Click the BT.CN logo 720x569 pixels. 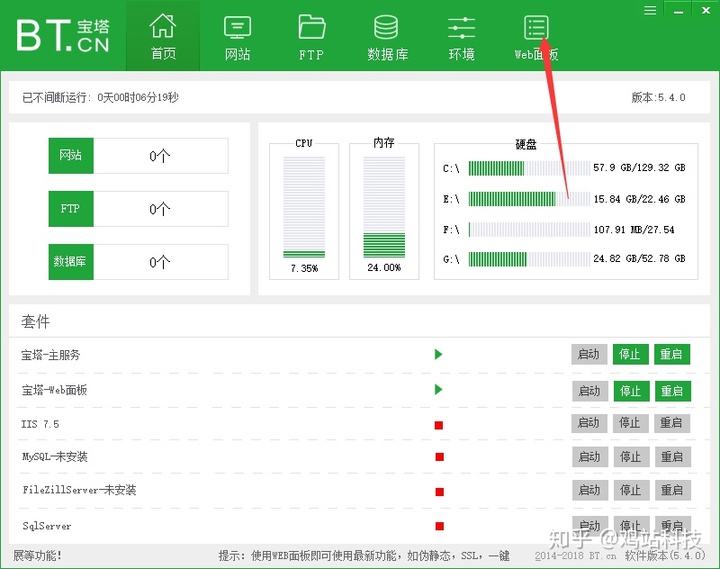tap(63, 35)
